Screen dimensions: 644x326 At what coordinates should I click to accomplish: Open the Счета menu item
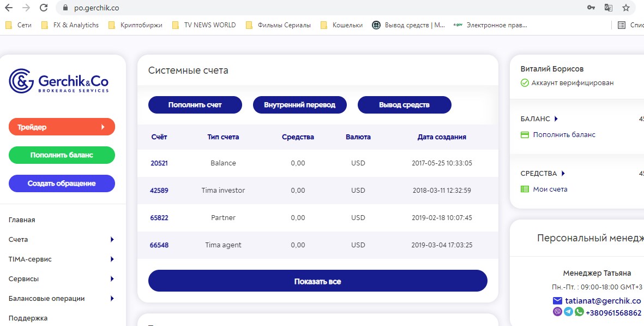click(18, 240)
